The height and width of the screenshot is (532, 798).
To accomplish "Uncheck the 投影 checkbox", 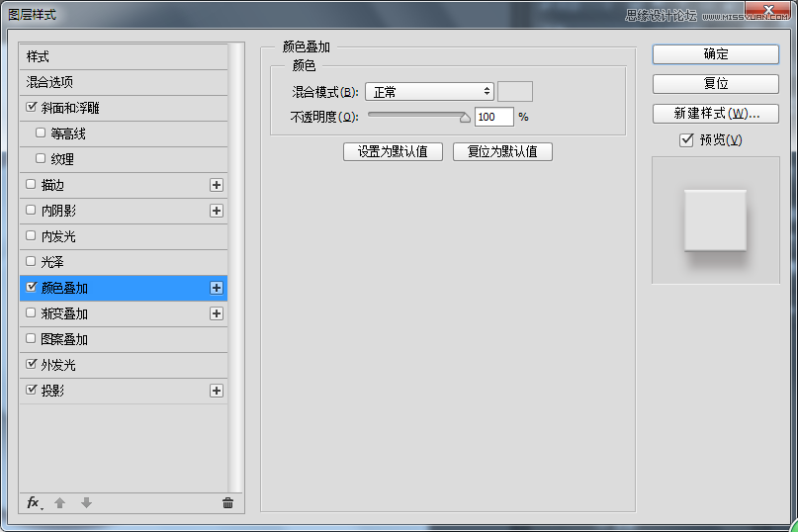I will pyautogui.click(x=31, y=390).
